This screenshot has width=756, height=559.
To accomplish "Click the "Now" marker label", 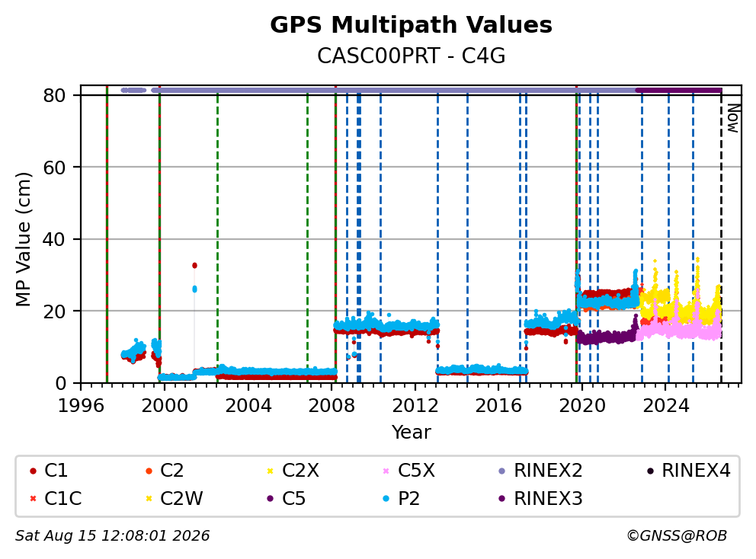I will click(733, 119).
